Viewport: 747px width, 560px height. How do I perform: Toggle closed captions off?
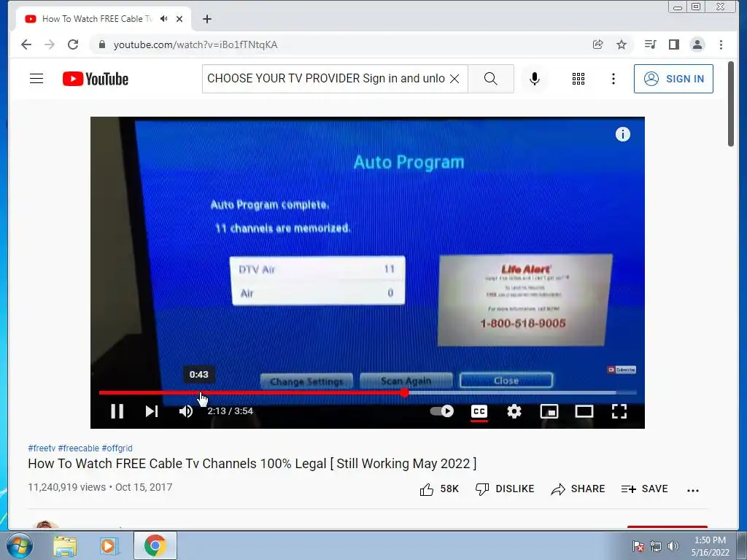(479, 411)
